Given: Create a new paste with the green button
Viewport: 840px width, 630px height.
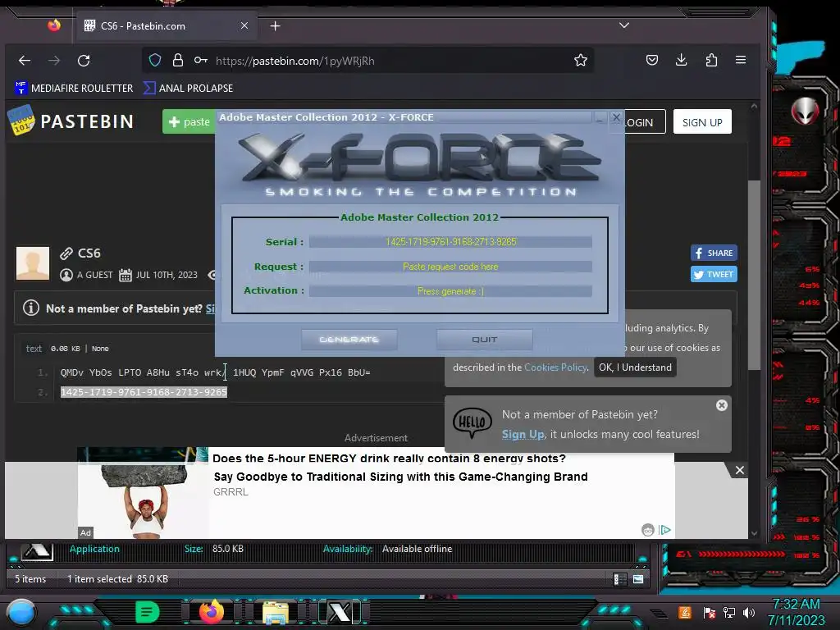Looking at the screenshot, I should click(189, 121).
